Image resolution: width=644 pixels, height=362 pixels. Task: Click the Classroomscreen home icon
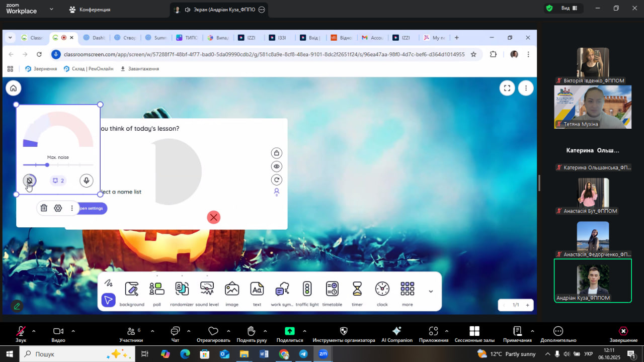14,88
